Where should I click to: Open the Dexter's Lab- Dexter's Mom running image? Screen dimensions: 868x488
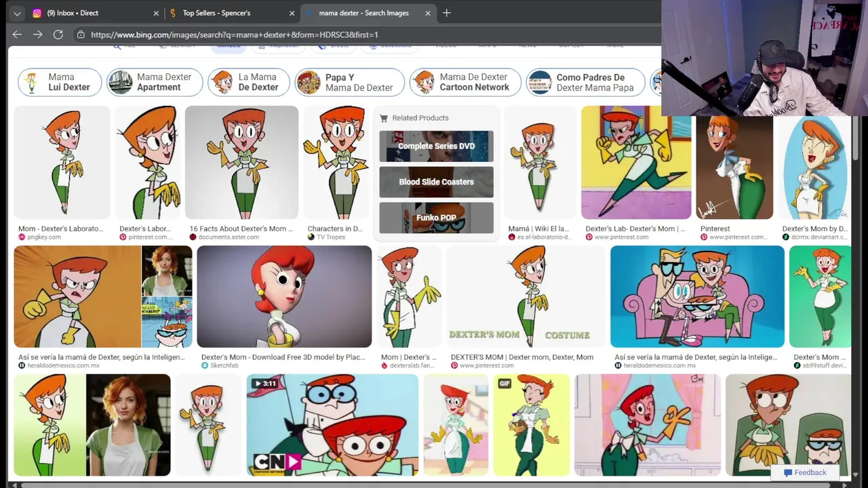pos(636,163)
